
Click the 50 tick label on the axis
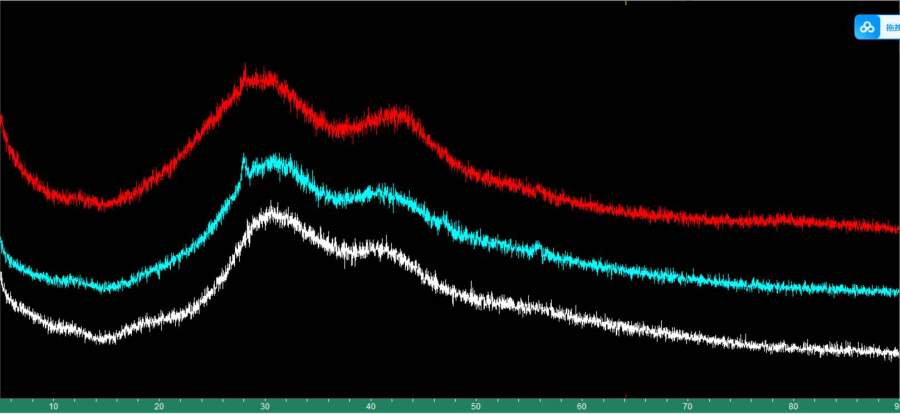point(476,406)
